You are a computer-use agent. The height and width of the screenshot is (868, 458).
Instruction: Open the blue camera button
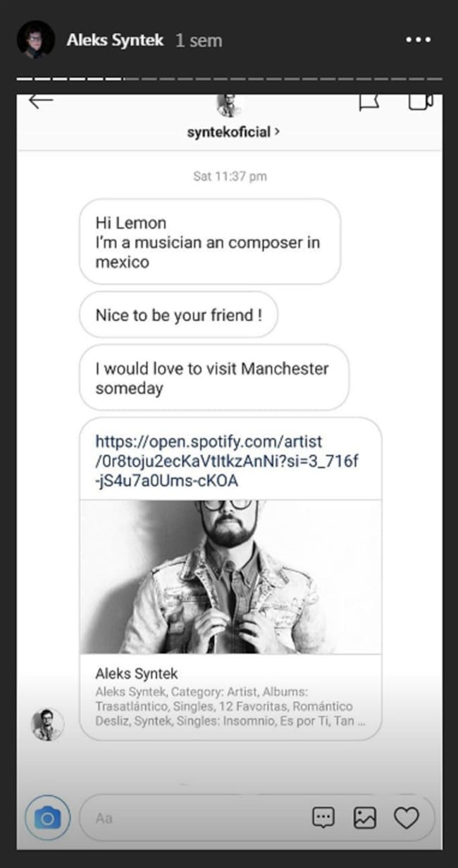click(x=47, y=818)
